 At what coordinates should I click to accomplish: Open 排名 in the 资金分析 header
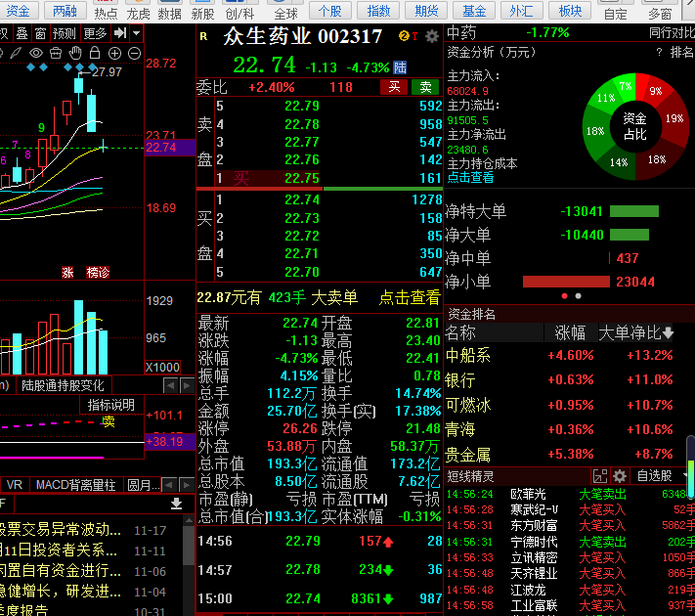click(681, 53)
